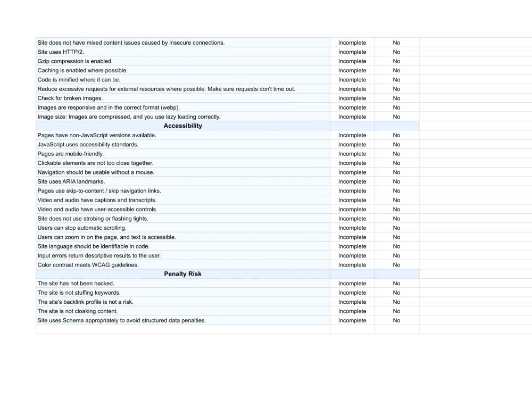Click the 'No' cell for minified code row
Screen dimensions: 532x399
tap(397, 80)
